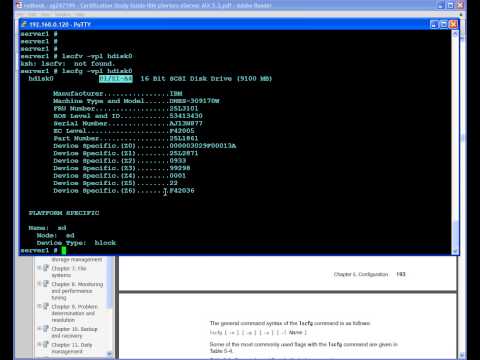Click the PuTTY scrollbar down arrow
The image size is (480, 360).
coord(455,251)
